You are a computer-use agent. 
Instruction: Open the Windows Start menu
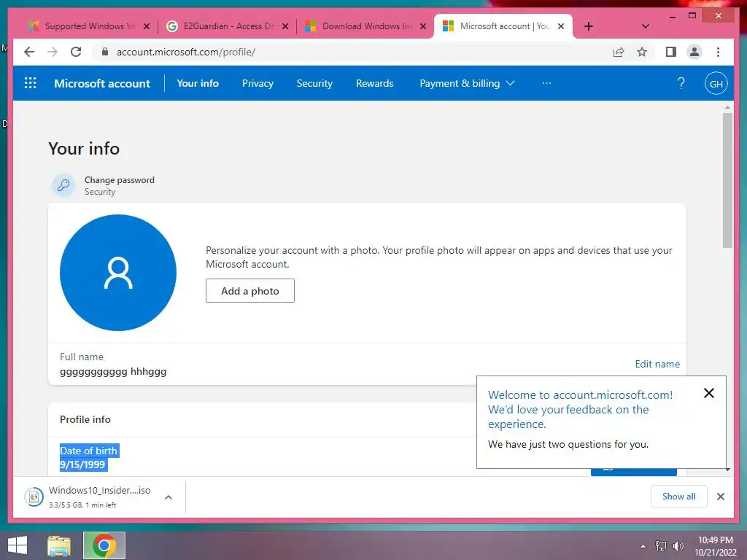click(18, 545)
